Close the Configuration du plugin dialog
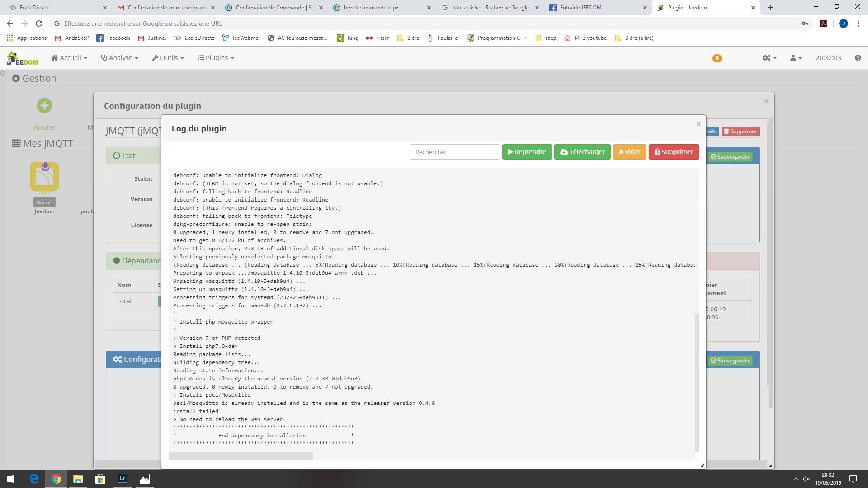 [766, 101]
